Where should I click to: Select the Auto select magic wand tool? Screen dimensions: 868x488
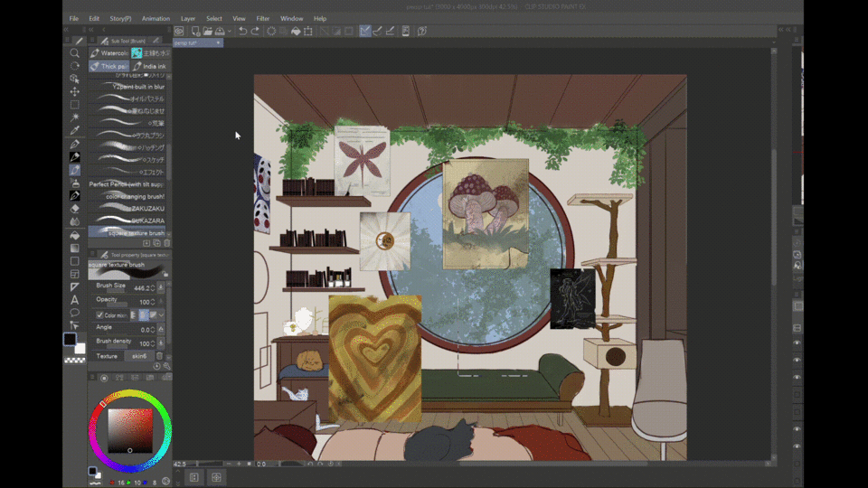coord(75,117)
